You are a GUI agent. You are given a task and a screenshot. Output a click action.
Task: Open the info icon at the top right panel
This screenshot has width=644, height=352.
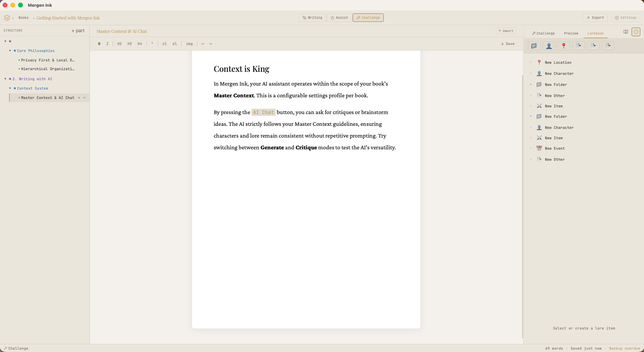(636, 32)
